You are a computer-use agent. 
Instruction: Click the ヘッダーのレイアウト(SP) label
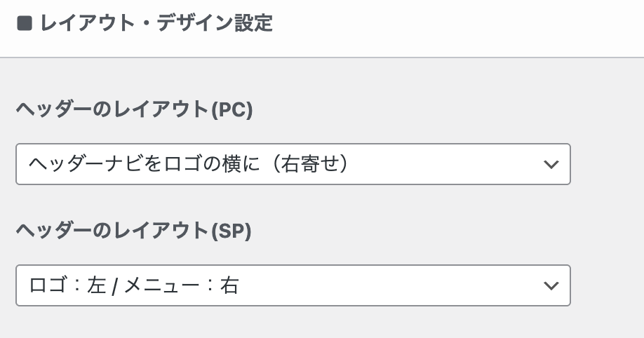click(x=133, y=231)
